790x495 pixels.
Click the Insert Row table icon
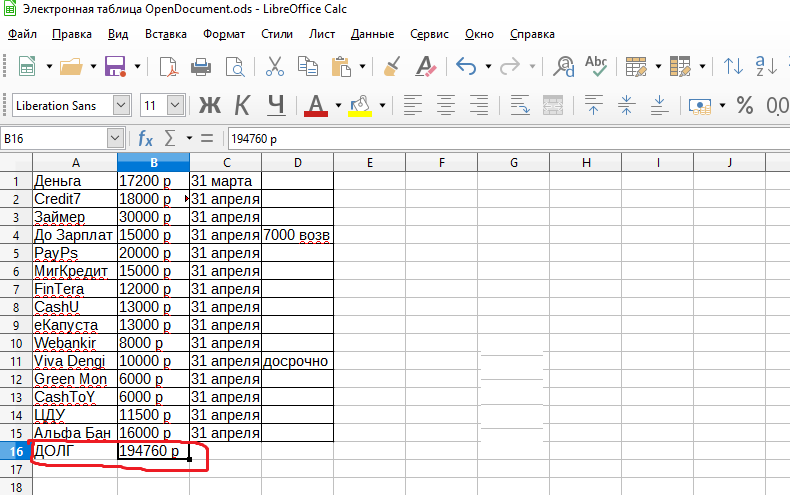click(x=636, y=67)
